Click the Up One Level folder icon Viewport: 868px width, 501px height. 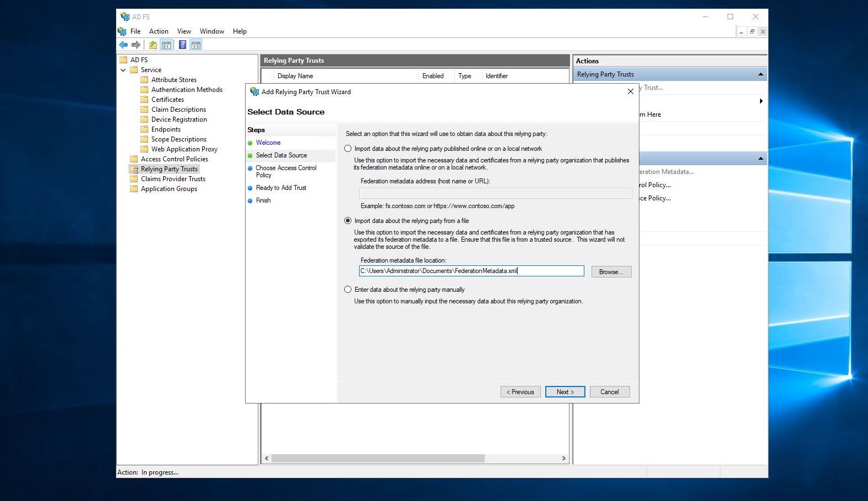coord(153,45)
